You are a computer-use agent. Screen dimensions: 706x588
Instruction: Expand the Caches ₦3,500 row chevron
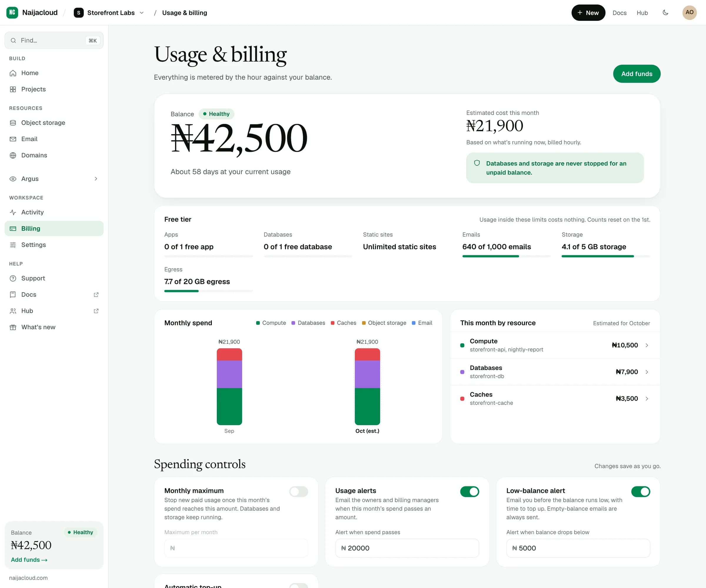(x=647, y=398)
